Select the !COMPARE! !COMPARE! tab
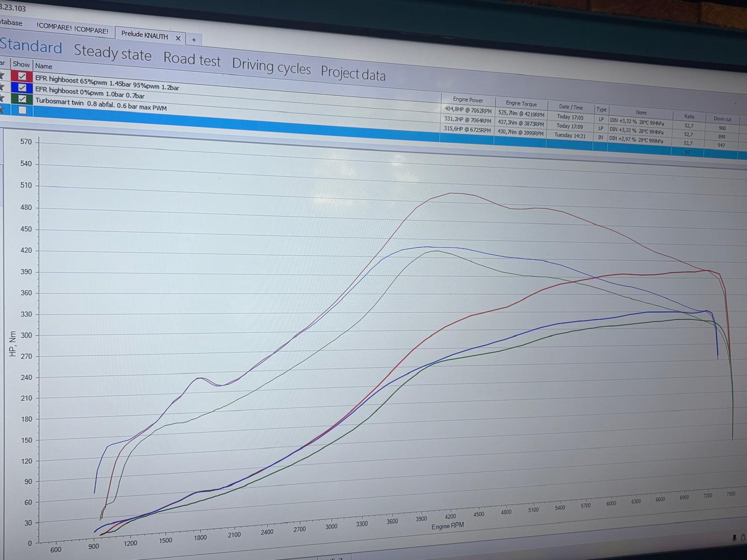Viewport: 747px width, 560px height. click(x=72, y=28)
